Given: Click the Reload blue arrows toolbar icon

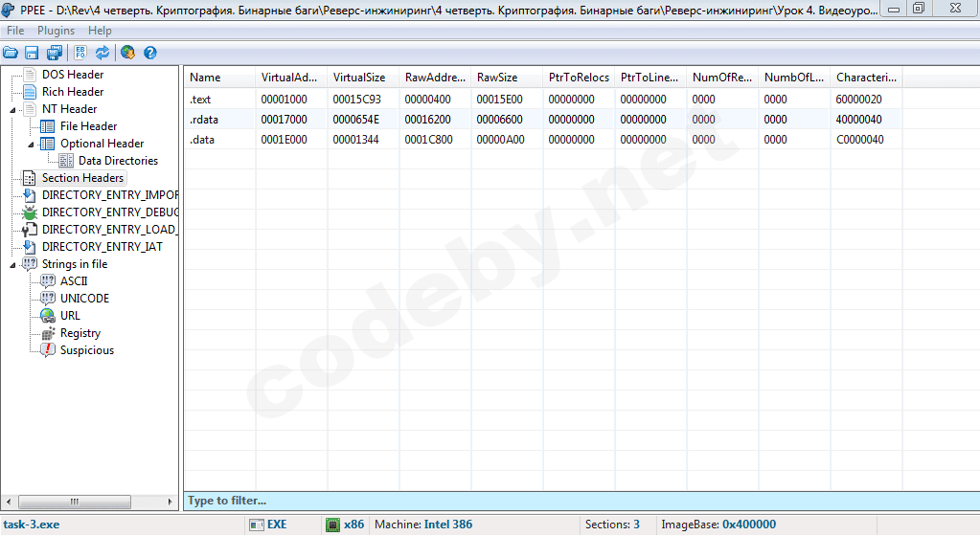Looking at the screenshot, I should [103, 53].
